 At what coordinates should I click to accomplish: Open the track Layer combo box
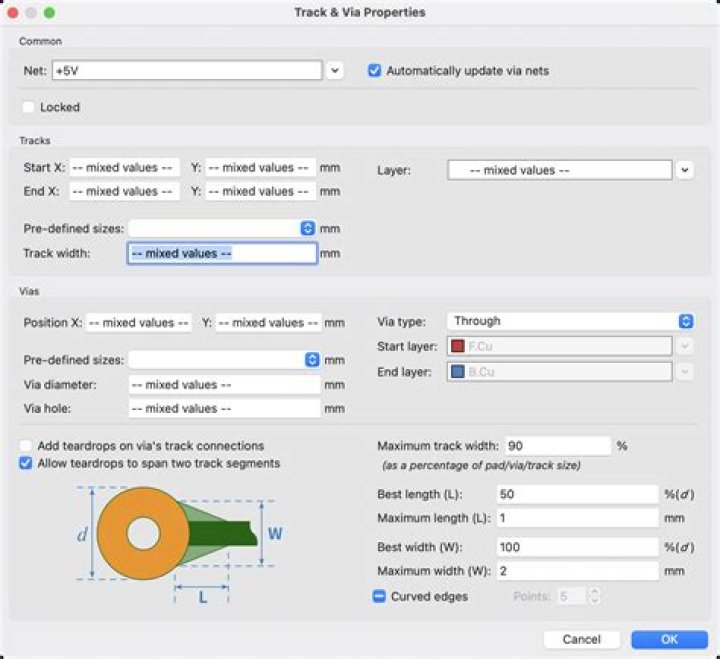(x=560, y=170)
